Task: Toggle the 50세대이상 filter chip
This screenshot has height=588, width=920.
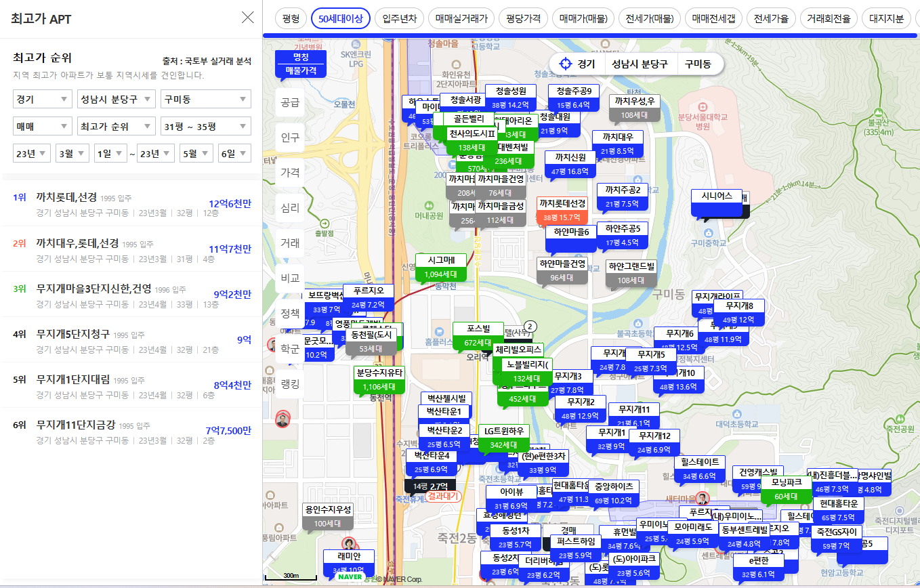Action: click(x=341, y=18)
